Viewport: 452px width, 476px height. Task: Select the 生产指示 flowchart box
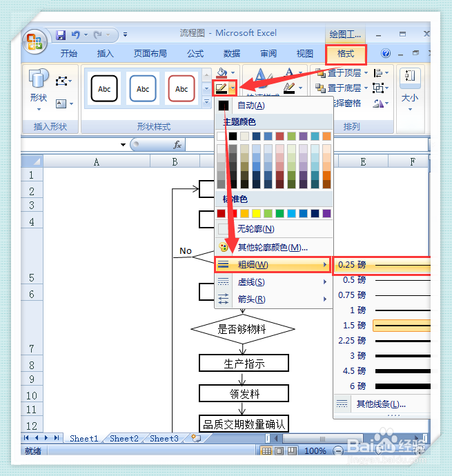point(244,363)
